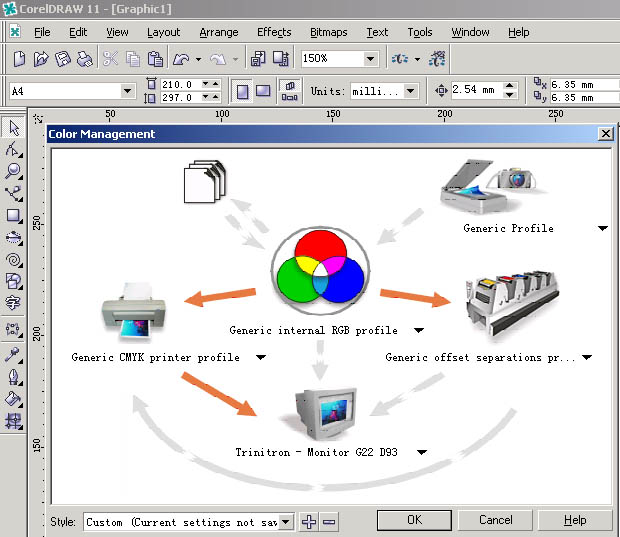Select the Shape tool
Viewport: 620px width, 537px height.
(x=14, y=149)
